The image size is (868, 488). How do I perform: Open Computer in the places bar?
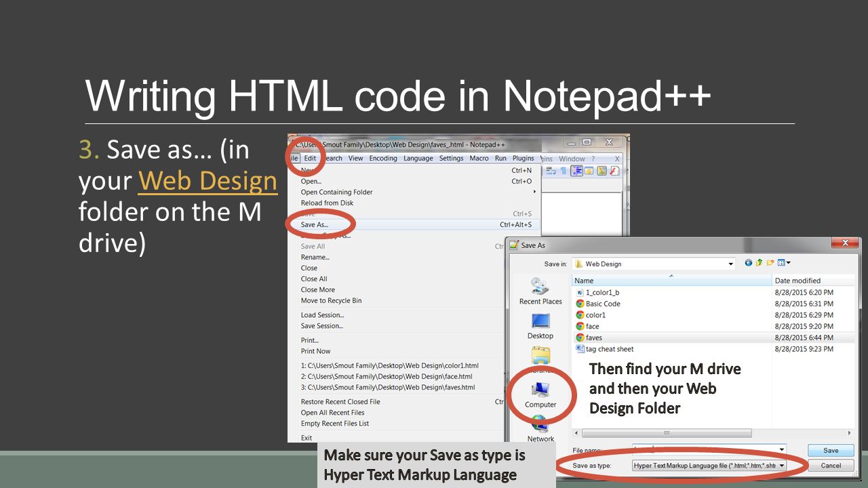(x=540, y=395)
